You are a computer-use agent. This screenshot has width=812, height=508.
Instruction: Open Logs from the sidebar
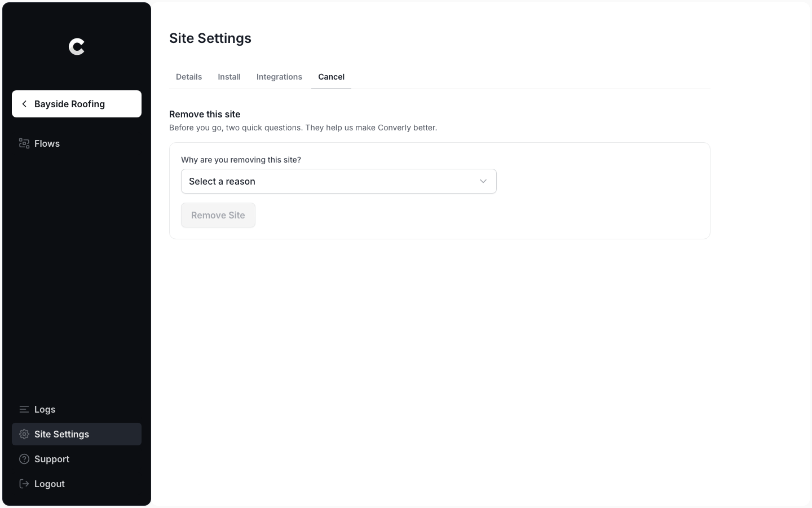(77, 409)
